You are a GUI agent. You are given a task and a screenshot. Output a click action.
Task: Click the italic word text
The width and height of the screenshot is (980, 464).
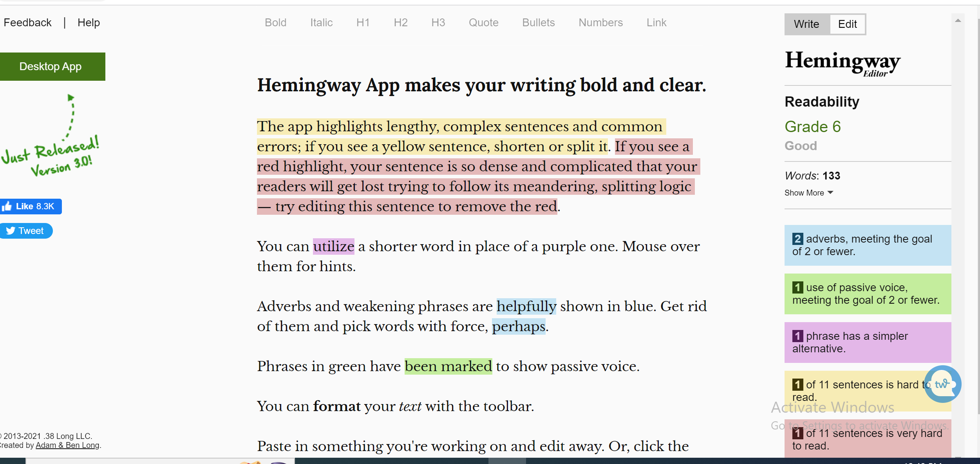click(410, 406)
